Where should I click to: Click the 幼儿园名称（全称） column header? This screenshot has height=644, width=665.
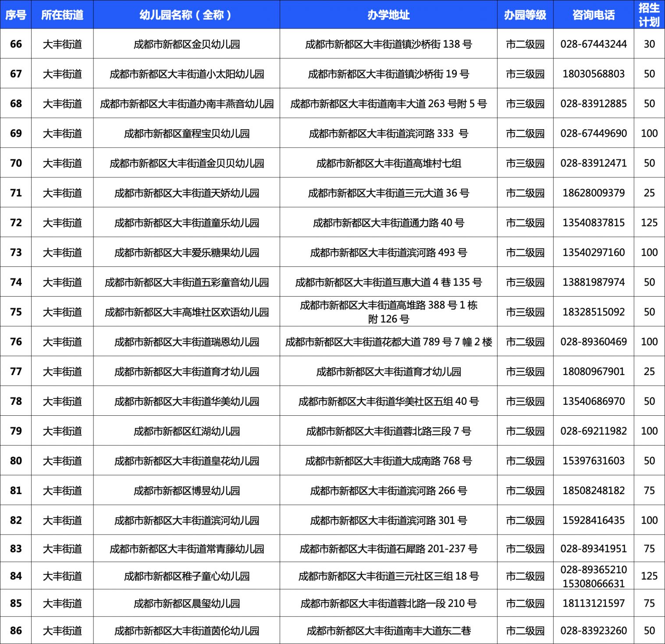coord(187,15)
